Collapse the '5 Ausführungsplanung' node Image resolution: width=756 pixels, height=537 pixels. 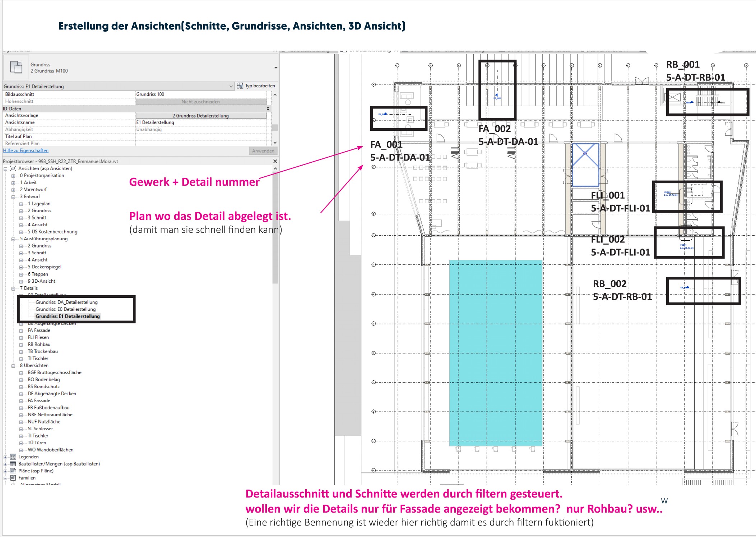[13, 239]
